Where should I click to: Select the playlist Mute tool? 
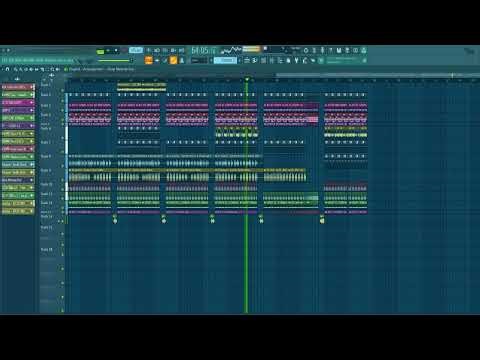[31, 69]
